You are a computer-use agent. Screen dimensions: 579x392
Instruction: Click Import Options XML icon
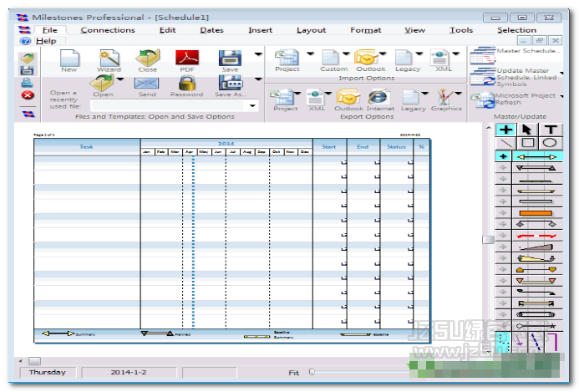click(439, 58)
